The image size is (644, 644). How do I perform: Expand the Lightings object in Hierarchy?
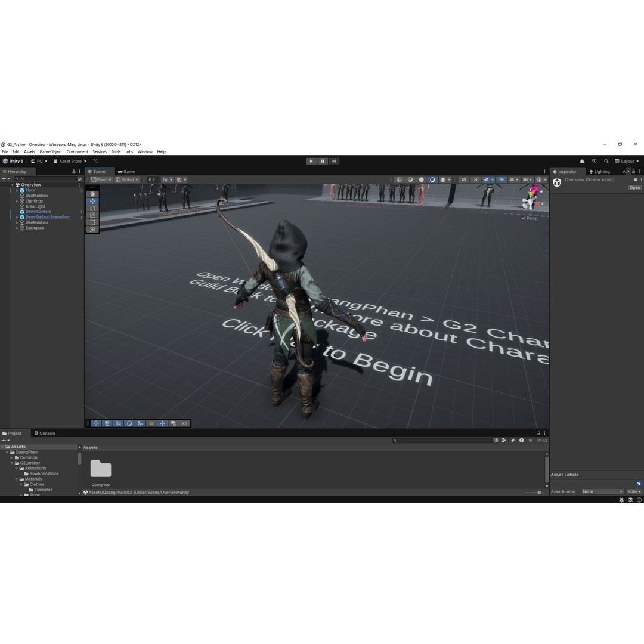[x=17, y=202]
